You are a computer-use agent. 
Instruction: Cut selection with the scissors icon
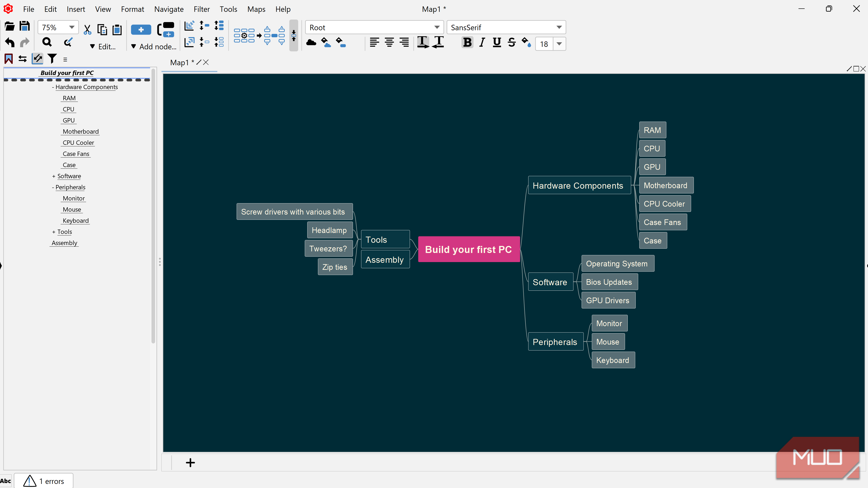coord(87,30)
